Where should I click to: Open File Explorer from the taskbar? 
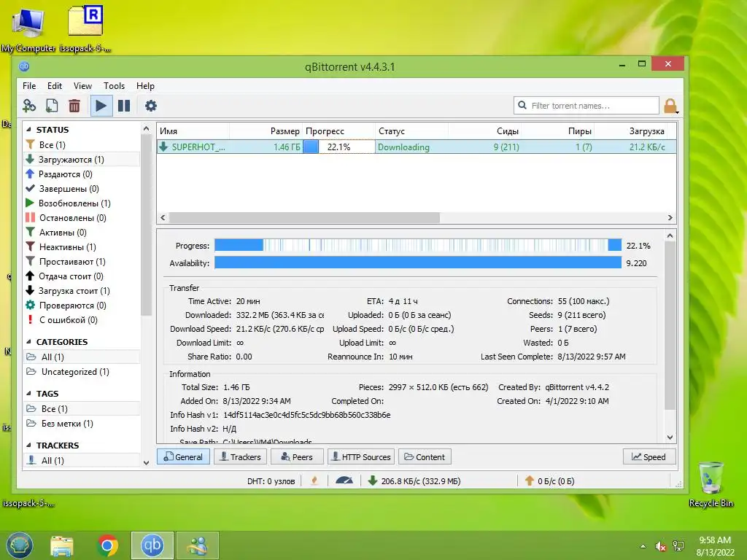click(x=62, y=545)
